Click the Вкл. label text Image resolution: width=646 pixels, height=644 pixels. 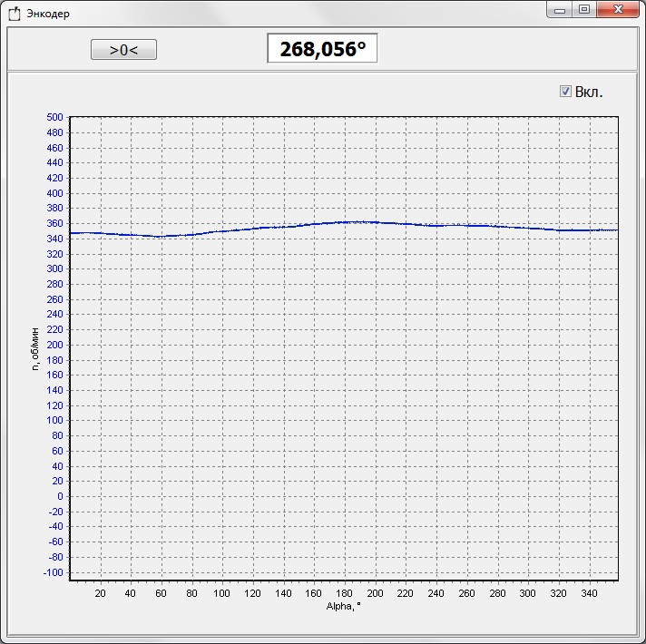(589, 92)
